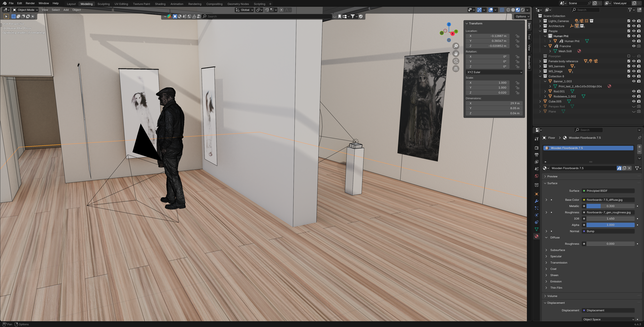Image resolution: width=644 pixels, height=327 pixels.
Task: Hide the Human Phil collection eye
Action: coord(634,36)
